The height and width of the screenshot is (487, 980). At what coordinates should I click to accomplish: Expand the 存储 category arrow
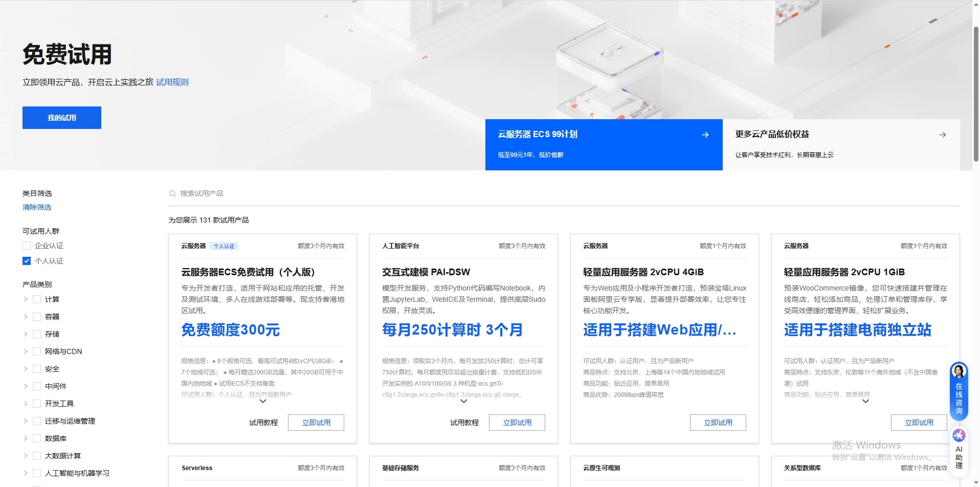coord(26,334)
